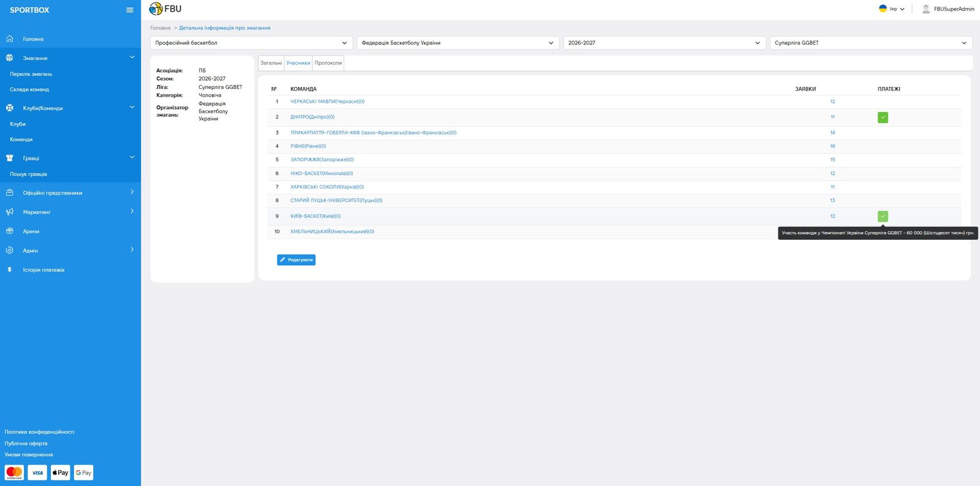Viewport: 980px width, 486px height.
Task: Click the FBUSuperAdmin user avatar icon
Action: [x=926, y=9]
